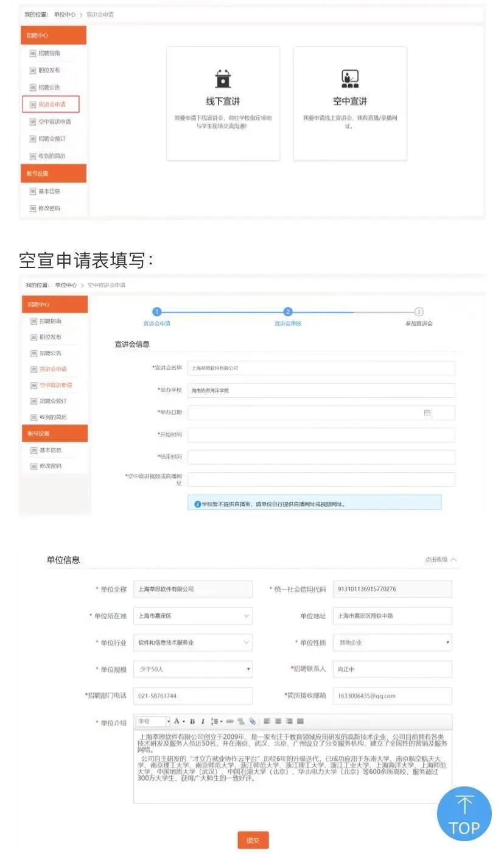
Task: Click the attachment paperclip icon in editor
Action: coord(252,721)
